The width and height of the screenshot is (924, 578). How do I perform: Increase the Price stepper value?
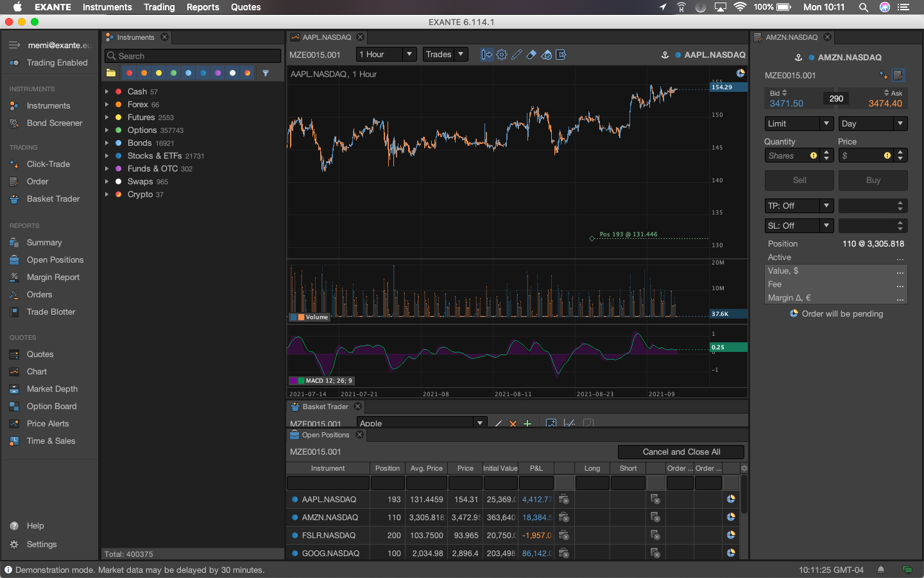pos(900,152)
